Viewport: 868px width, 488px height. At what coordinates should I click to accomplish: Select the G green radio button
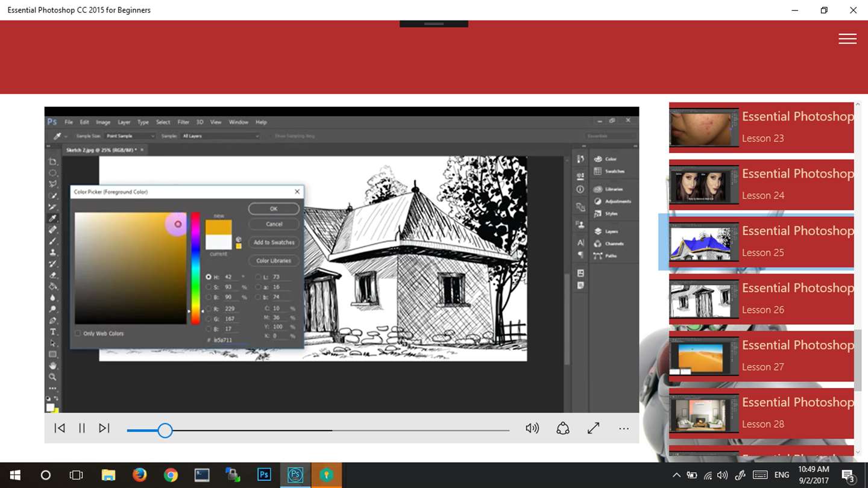click(209, 319)
